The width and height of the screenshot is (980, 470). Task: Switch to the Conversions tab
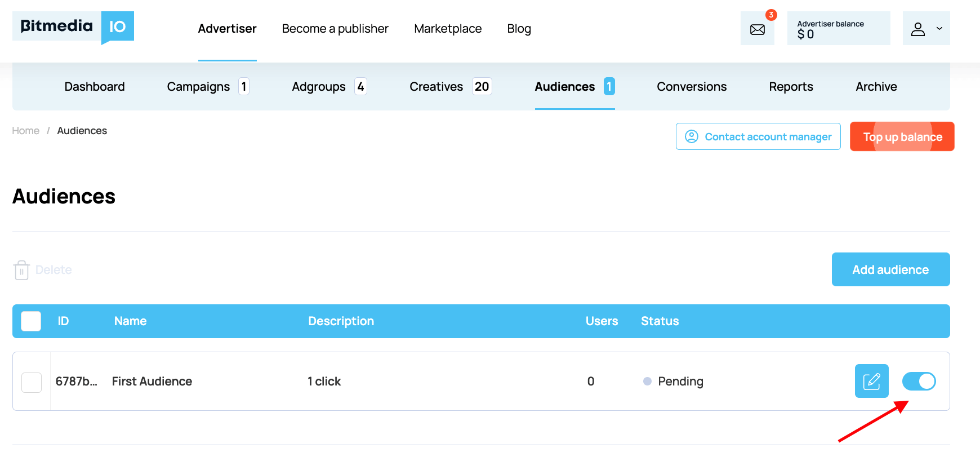point(692,87)
